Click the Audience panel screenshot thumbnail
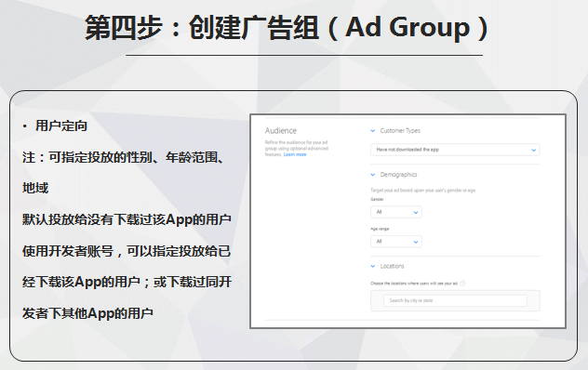This screenshot has height=370, width=588. pos(408,221)
